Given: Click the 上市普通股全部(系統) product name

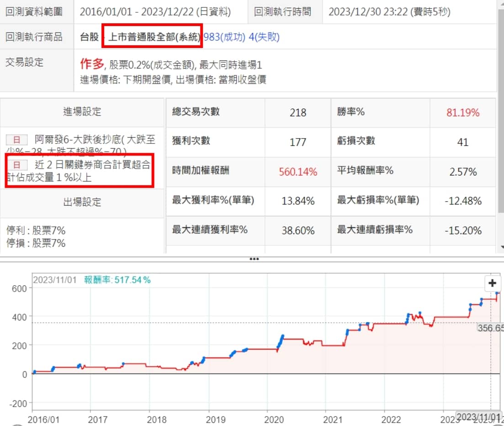Looking at the screenshot, I should (x=154, y=37).
